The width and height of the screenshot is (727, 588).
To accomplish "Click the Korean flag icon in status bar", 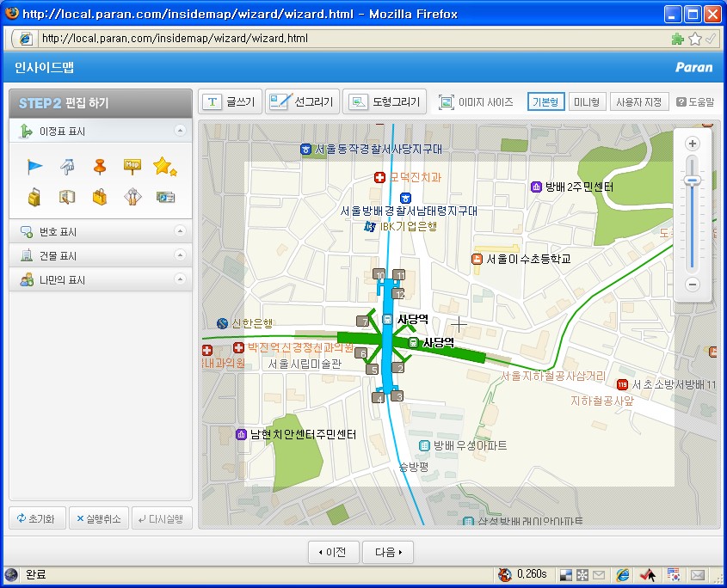I will pyautogui.click(x=673, y=575).
